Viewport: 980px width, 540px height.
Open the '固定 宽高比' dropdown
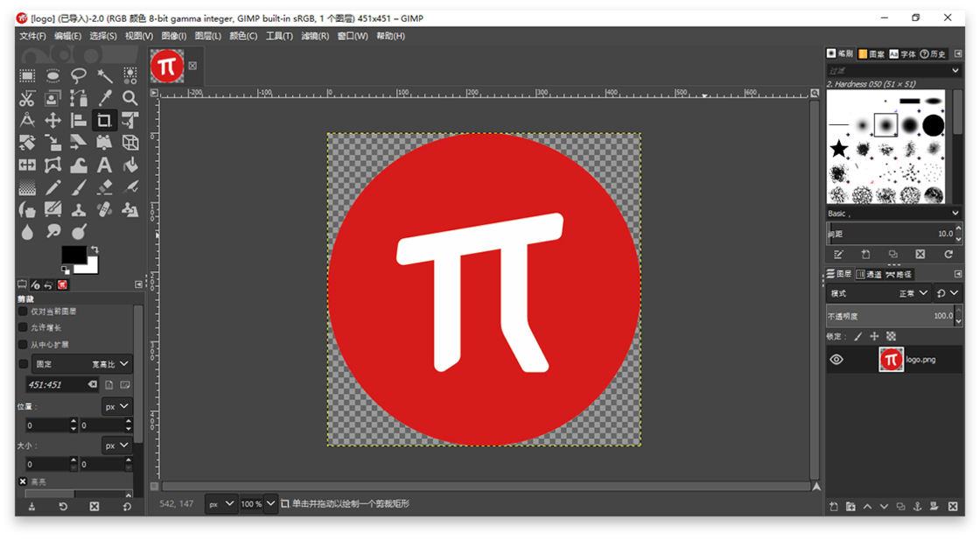pos(82,364)
